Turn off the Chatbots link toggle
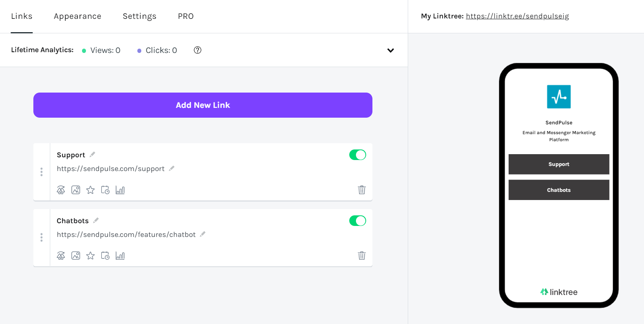Image resolution: width=644 pixels, height=324 pixels. point(357,220)
